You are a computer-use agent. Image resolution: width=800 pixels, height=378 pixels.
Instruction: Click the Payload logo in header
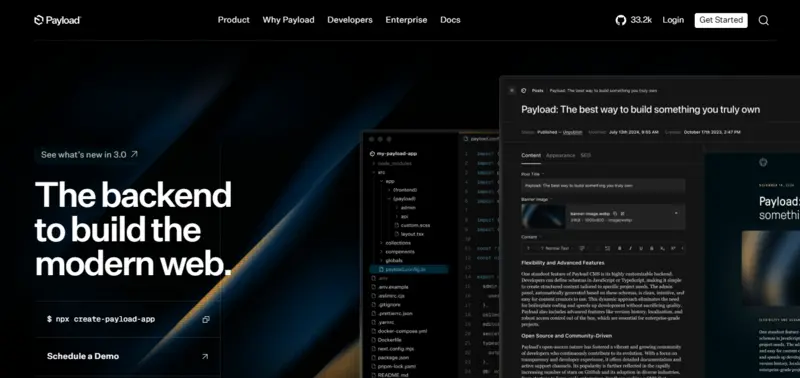57,20
